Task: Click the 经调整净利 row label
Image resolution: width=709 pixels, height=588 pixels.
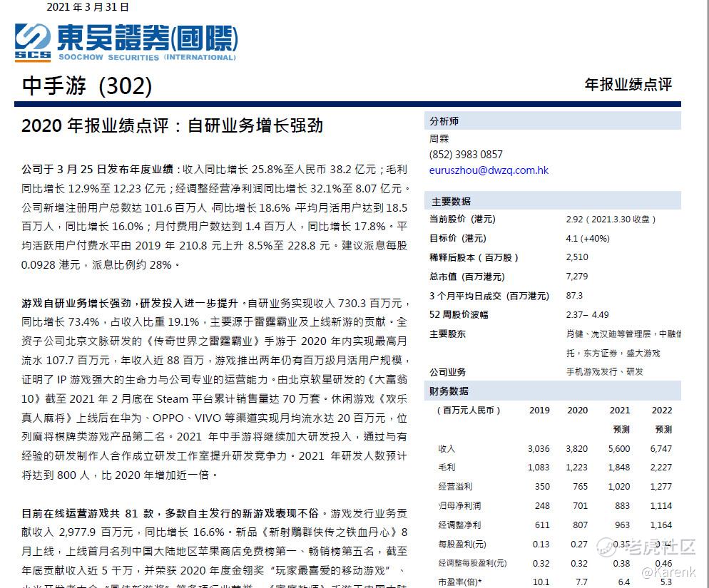Action: coord(459,525)
